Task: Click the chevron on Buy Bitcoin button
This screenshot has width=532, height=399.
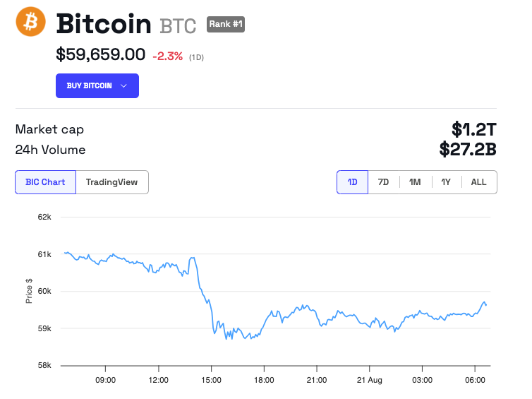Action: pyautogui.click(x=124, y=85)
